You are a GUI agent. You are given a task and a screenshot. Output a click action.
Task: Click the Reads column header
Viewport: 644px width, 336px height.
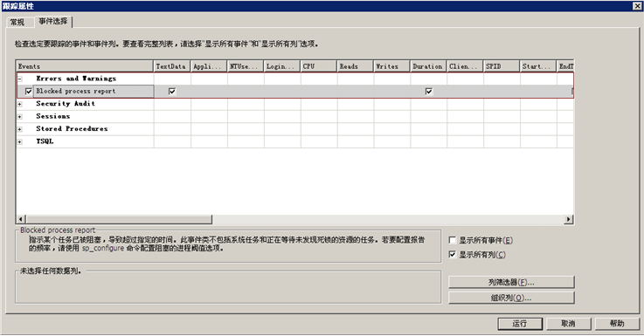click(x=356, y=66)
